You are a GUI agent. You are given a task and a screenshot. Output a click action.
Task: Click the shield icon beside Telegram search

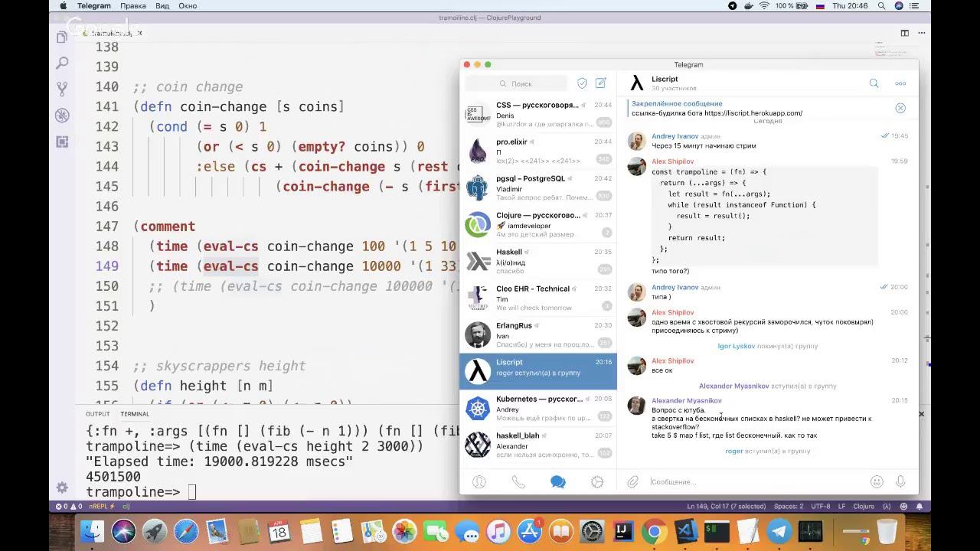coord(582,83)
